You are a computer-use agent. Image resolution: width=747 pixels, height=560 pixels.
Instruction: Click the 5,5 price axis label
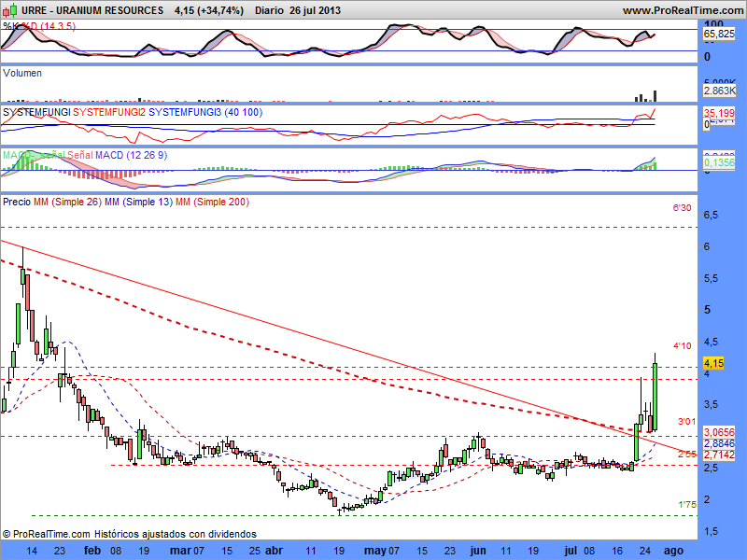click(x=711, y=278)
